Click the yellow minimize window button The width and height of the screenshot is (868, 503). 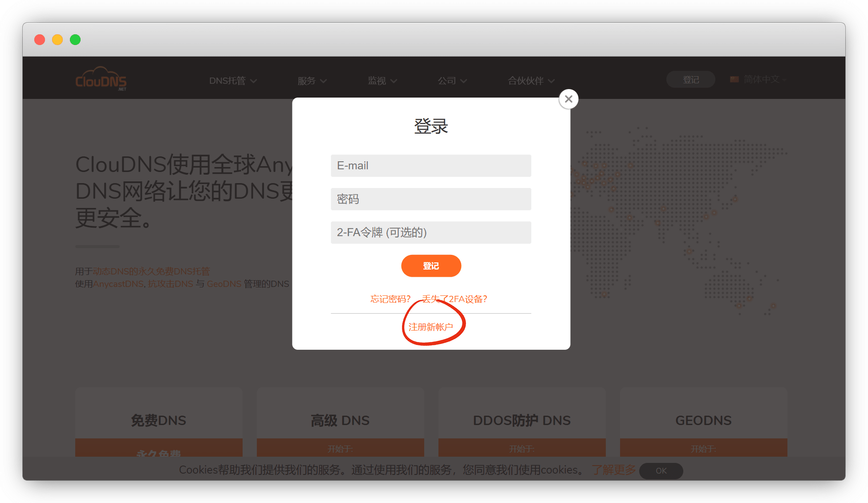click(57, 40)
